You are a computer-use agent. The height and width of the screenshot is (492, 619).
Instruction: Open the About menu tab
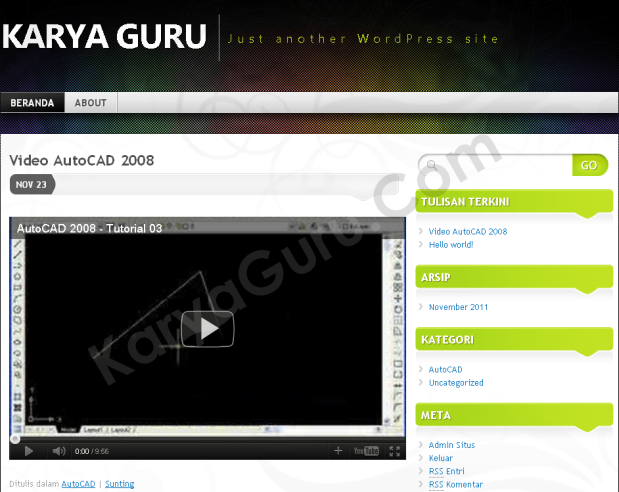click(x=91, y=103)
